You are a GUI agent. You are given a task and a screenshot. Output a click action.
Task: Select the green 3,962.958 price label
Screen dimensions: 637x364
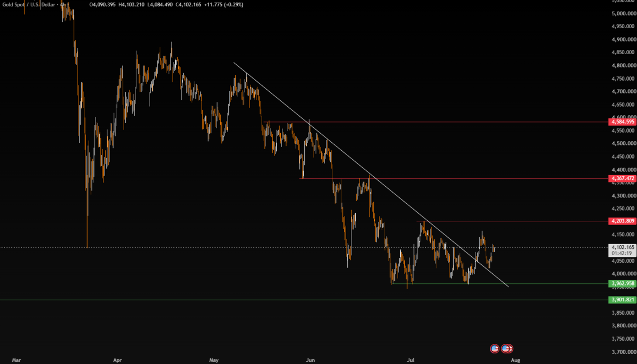tap(622, 283)
